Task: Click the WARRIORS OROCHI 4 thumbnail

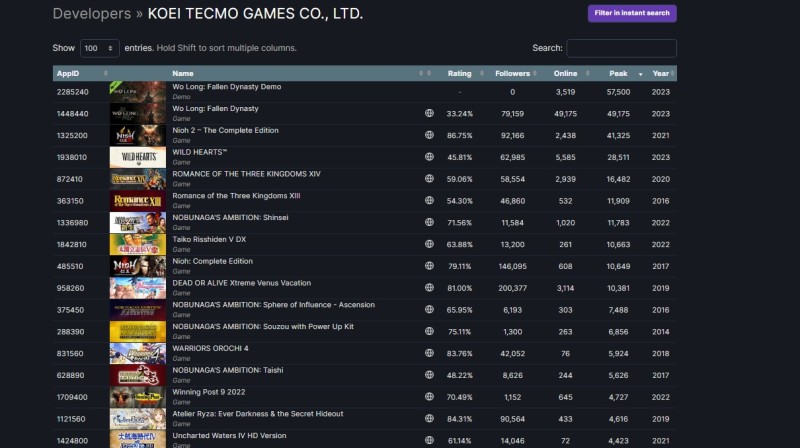Action: (x=138, y=354)
